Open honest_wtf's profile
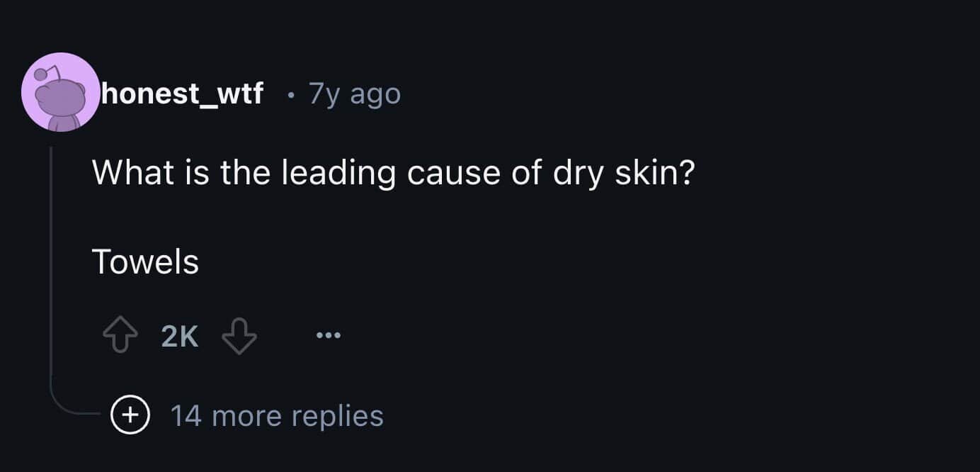This screenshot has height=472, width=980. [181, 93]
